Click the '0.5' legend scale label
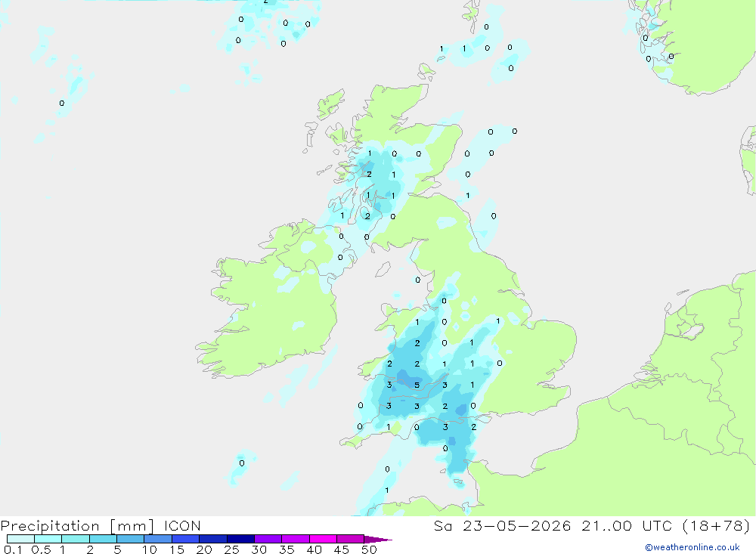 pyautogui.click(x=41, y=549)
